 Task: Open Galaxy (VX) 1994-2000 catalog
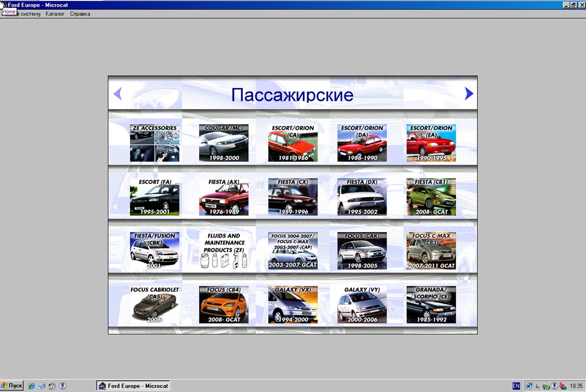(x=293, y=305)
